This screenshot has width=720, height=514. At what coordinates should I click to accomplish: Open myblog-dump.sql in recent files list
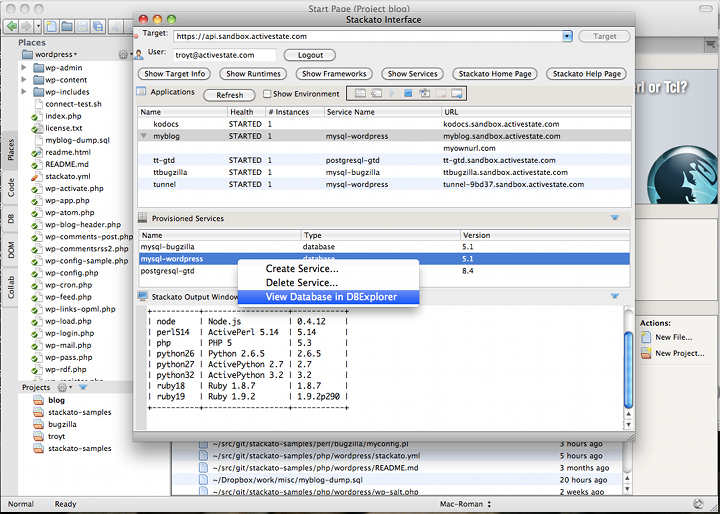coord(287,480)
